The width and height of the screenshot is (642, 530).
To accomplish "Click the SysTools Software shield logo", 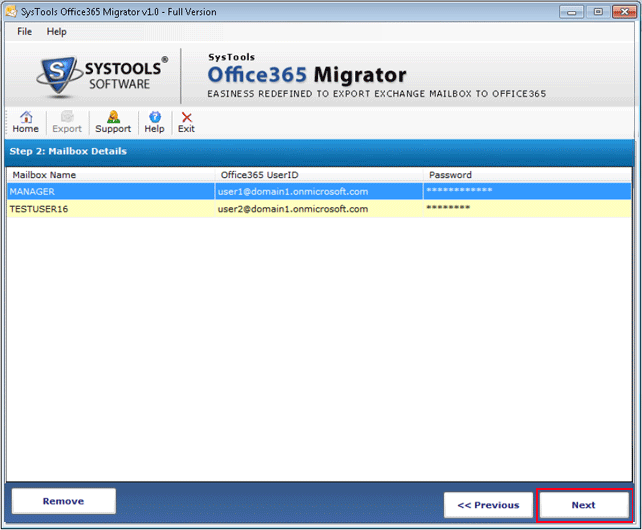I will [59, 77].
